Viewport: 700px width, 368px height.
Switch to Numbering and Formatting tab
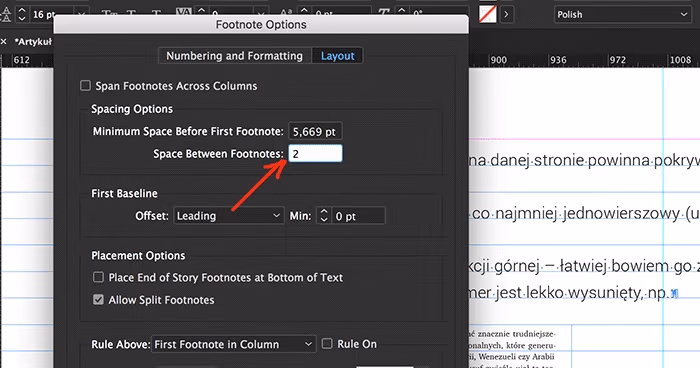pos(235,56)
